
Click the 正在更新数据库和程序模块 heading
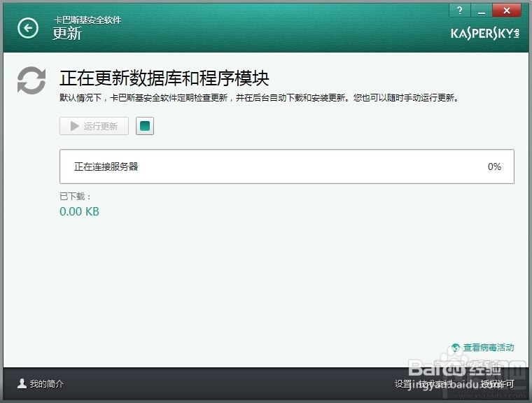click(x=164, y=78)
